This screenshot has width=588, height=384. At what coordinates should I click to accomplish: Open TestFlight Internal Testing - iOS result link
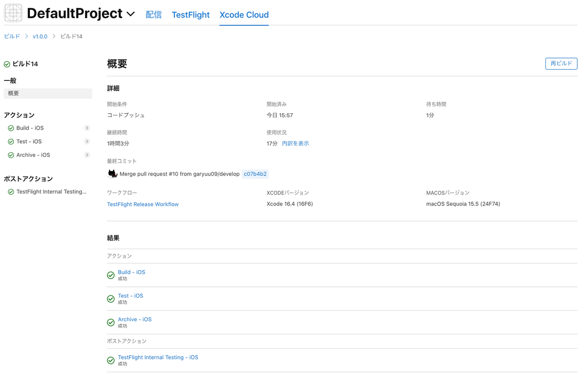[158, 358]
